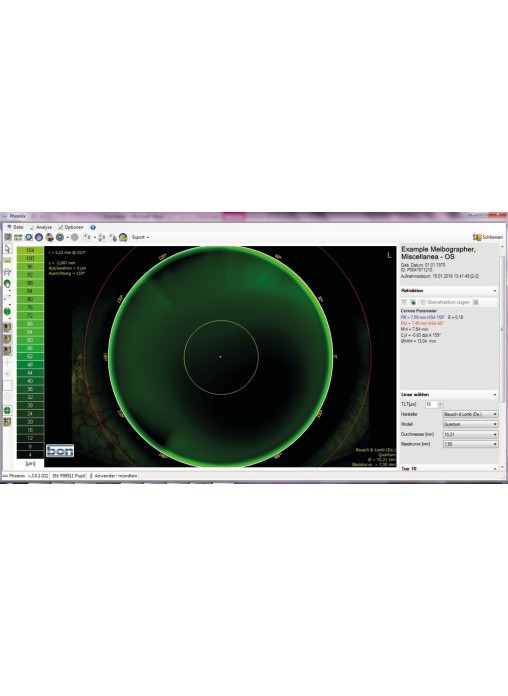The image size is (508, 696).
Task: Open the Datei menu
Action: 15,227
